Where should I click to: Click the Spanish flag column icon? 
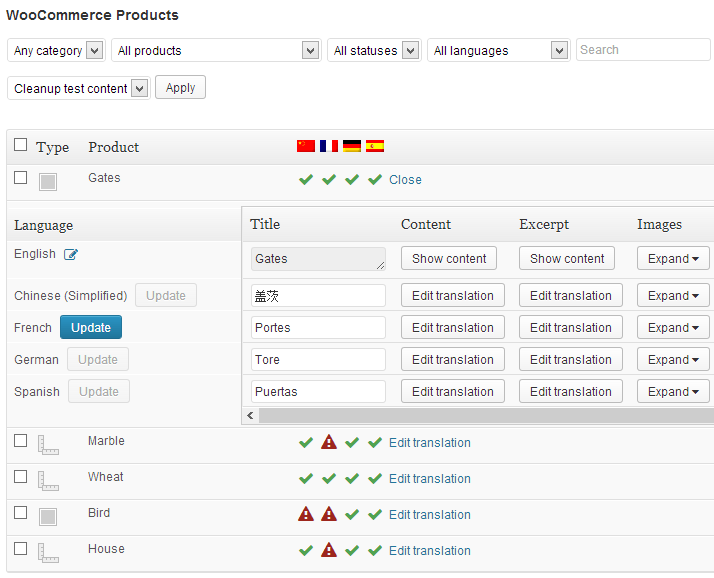click(375, 146)
